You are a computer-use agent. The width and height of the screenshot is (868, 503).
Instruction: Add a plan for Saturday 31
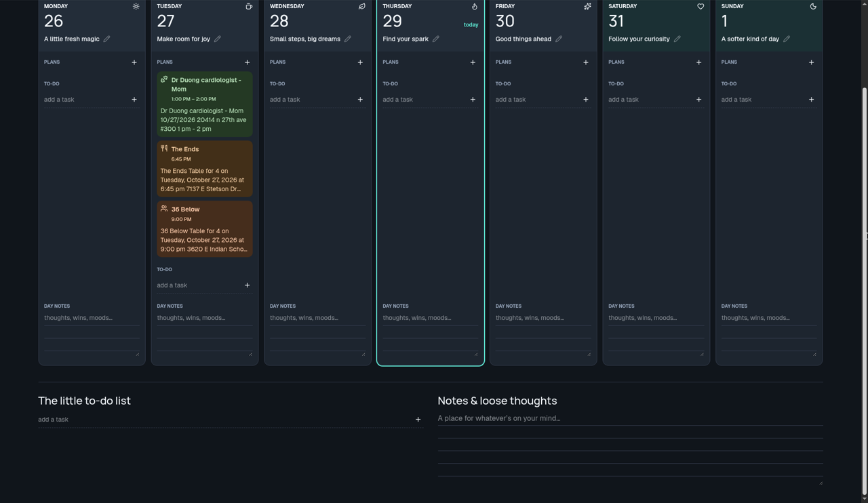tap(698, 62)
